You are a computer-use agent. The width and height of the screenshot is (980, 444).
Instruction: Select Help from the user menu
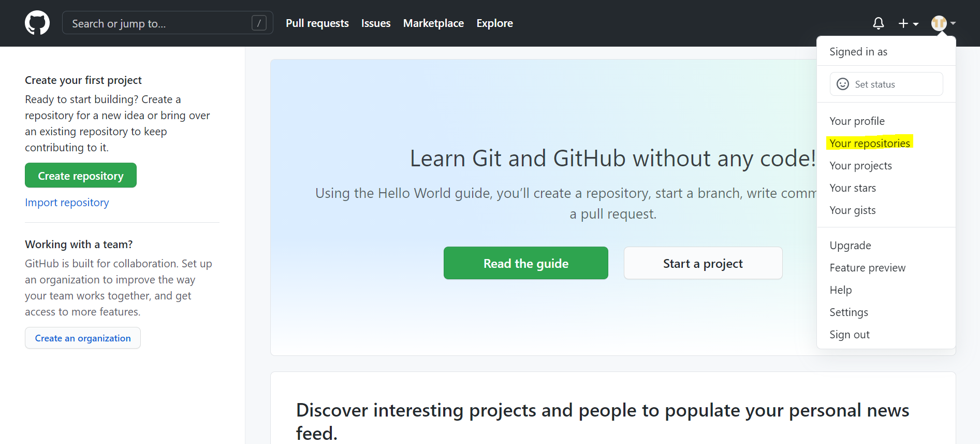point(841,290)
